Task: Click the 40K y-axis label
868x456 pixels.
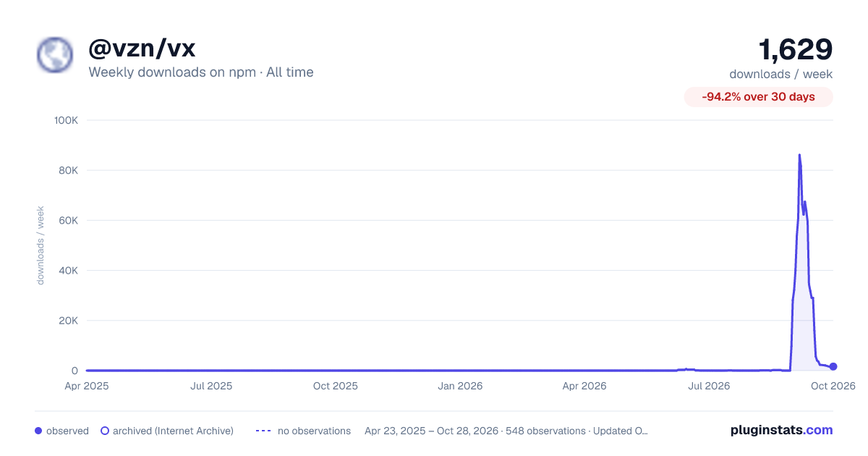Action: coord(69,271)
